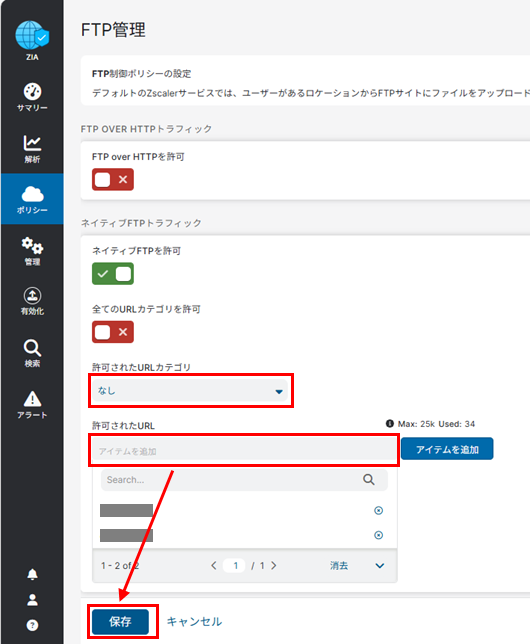Image resolution: width=530 pixels, height=644 pixels.
Task: Expand the chevron next to 消去
Action: pyautogui.click(x=380, y=566)
